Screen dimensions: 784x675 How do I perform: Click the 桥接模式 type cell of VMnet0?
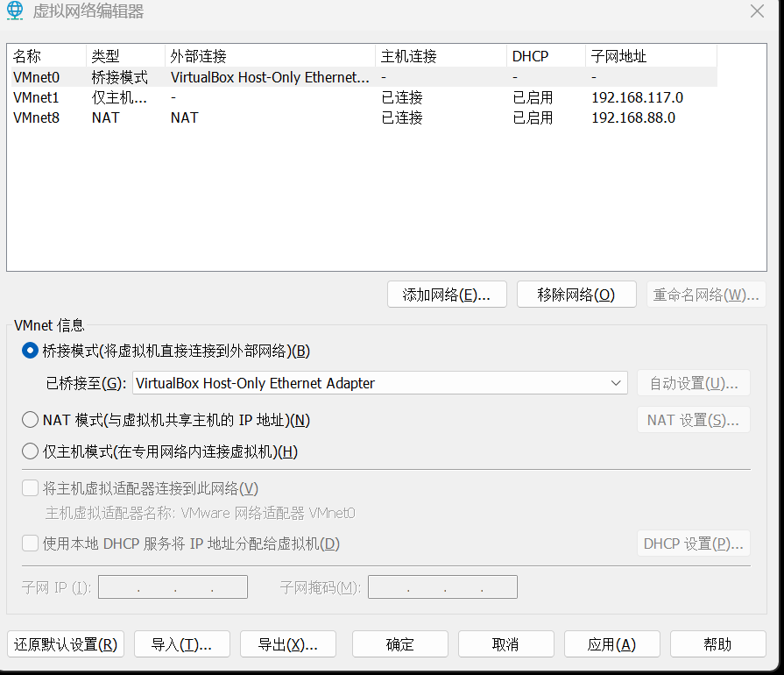pos(119,77)
